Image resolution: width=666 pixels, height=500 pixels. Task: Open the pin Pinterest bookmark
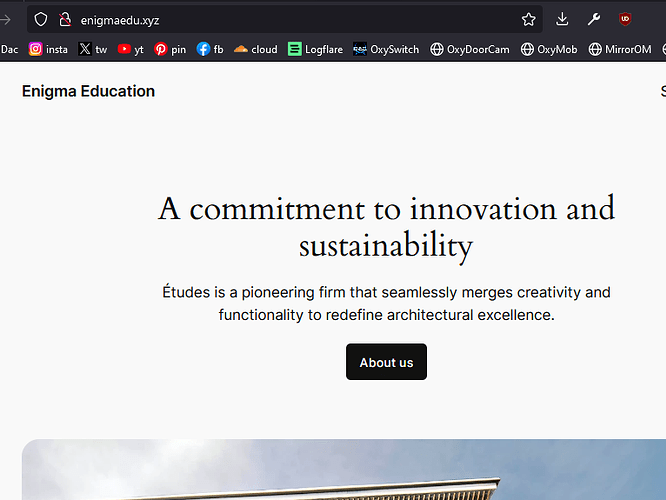coord(170,49)
